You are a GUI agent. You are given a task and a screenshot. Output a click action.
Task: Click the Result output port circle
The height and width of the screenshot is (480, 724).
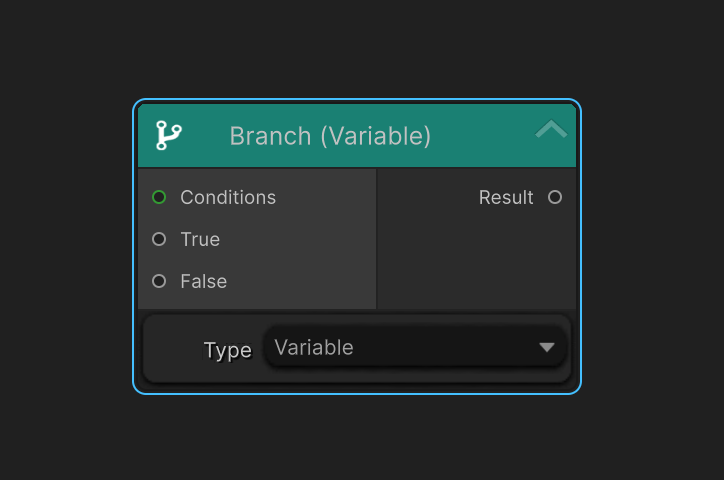click(x=555, y=197)
